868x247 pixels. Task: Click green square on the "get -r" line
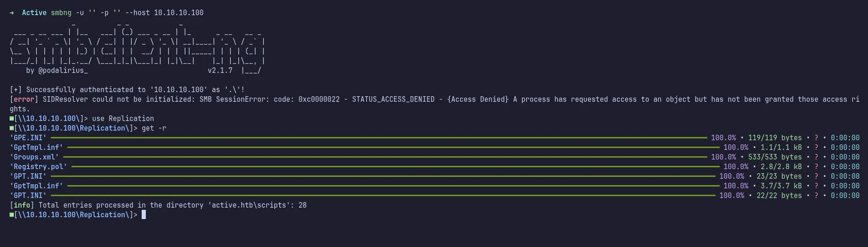point(12,128)
